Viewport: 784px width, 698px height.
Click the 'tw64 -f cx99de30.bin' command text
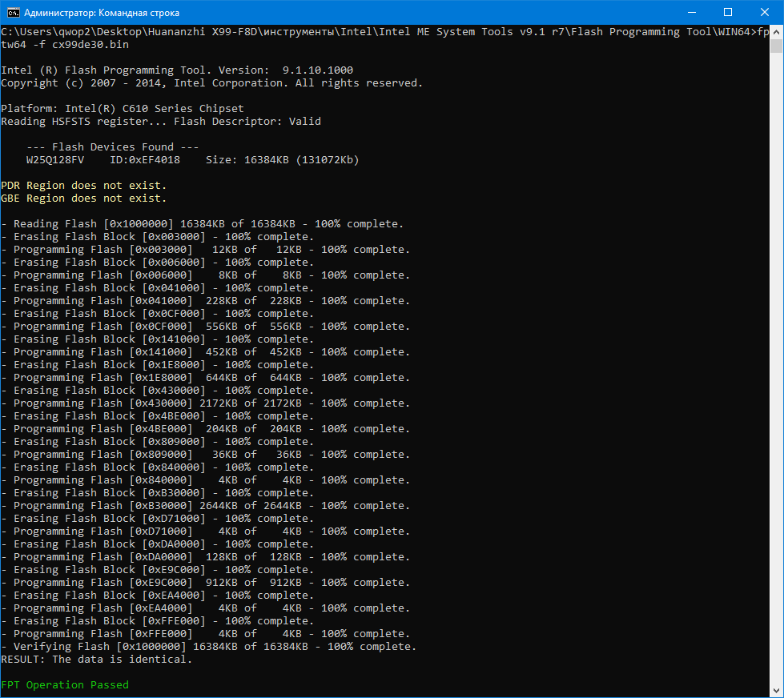[65, 45]
